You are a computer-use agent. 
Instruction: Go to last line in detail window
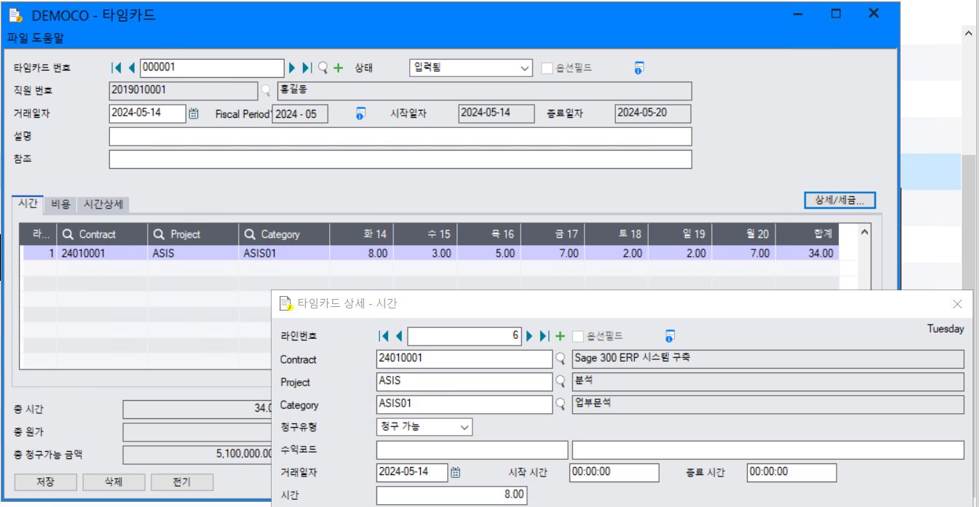tap(544, 336)
